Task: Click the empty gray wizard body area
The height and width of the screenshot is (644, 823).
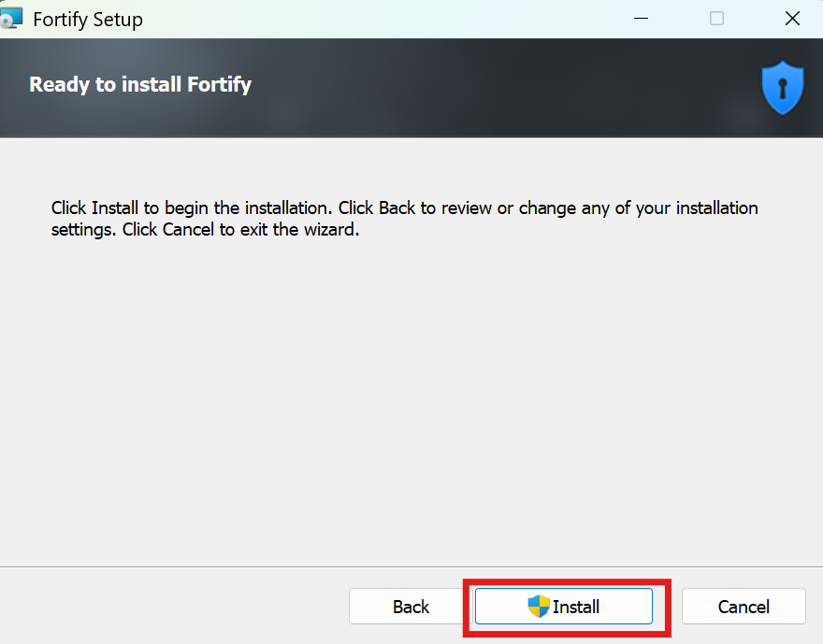Action: [x=411, y=393]
